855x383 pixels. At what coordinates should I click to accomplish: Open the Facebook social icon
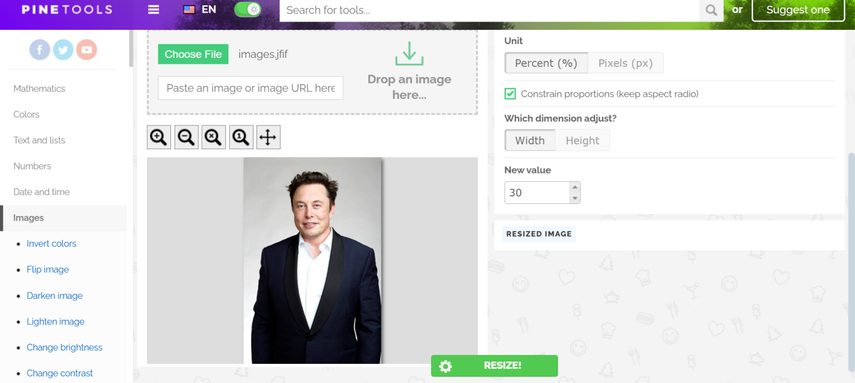(40, 50)
